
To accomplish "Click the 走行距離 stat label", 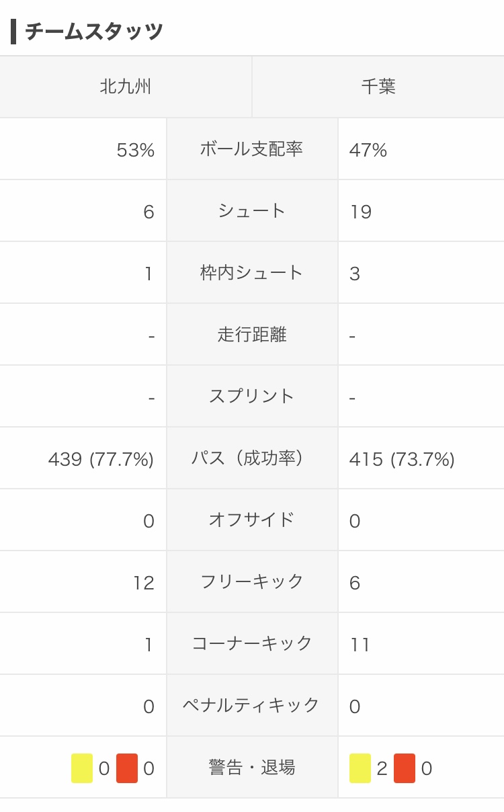I will [x=252, y=335].
